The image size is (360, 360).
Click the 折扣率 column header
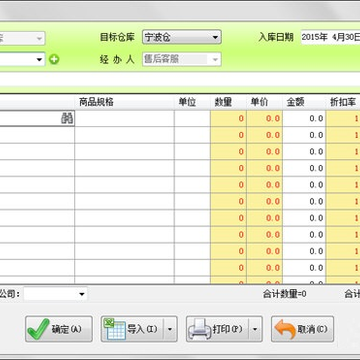click(343, 102)
